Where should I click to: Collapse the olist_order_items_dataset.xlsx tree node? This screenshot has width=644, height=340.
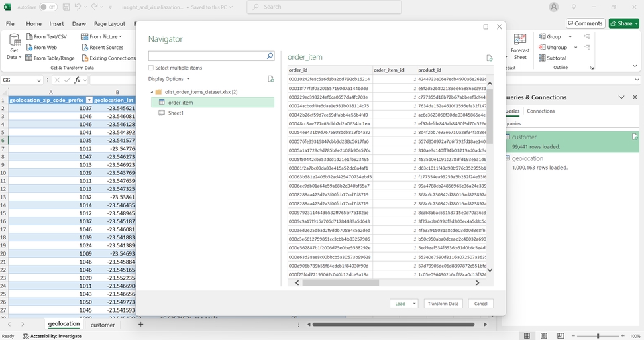tap(150, 92)
